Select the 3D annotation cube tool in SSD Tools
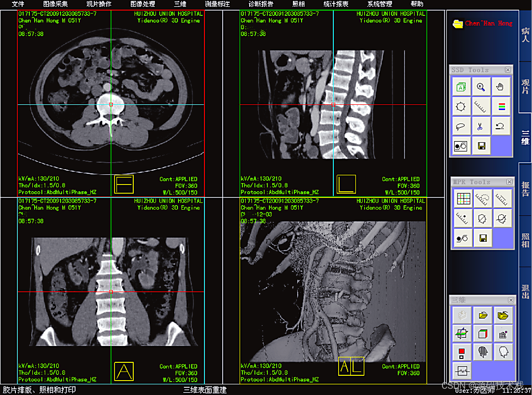532x395 pixels. coord(461,87)
